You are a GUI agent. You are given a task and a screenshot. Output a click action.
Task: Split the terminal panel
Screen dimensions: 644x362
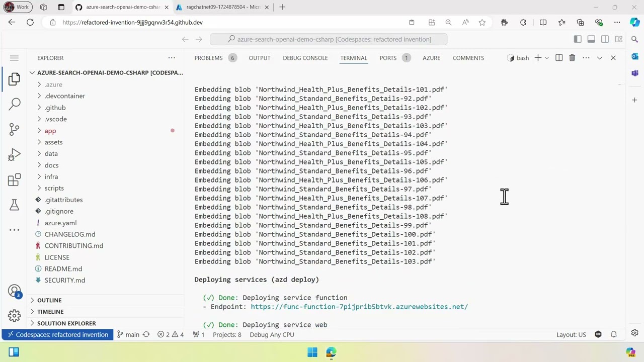[x=559, y=58]
